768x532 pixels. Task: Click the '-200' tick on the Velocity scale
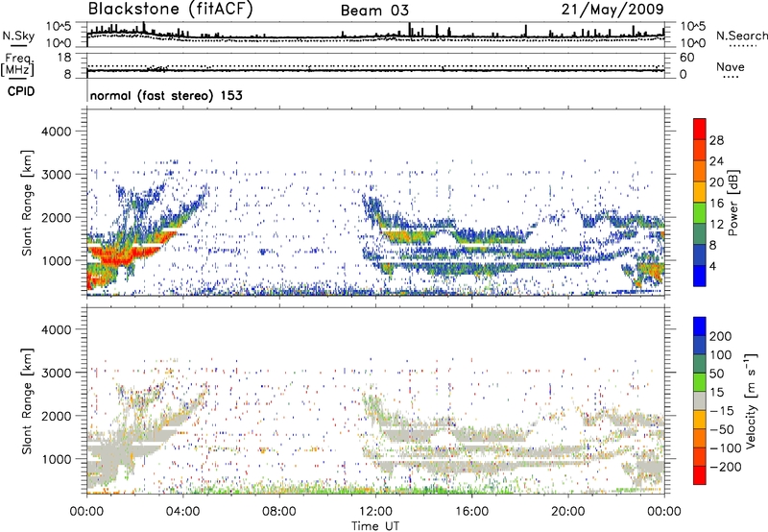click(725, 467)
